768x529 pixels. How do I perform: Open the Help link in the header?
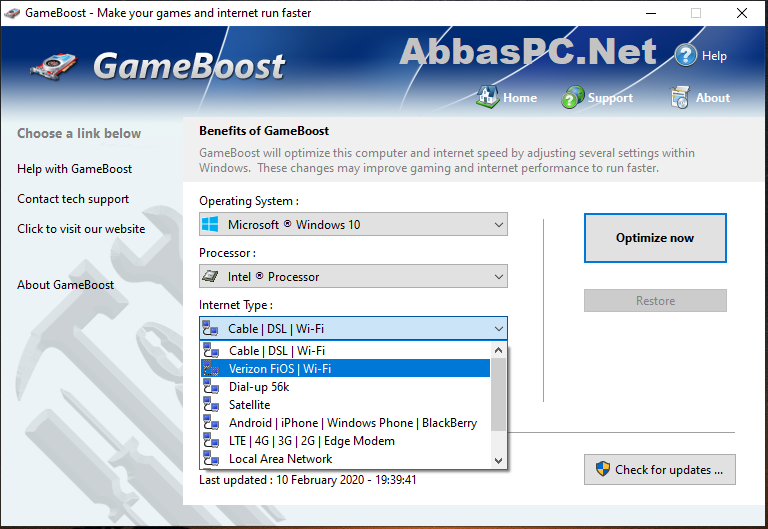[714, 56]
